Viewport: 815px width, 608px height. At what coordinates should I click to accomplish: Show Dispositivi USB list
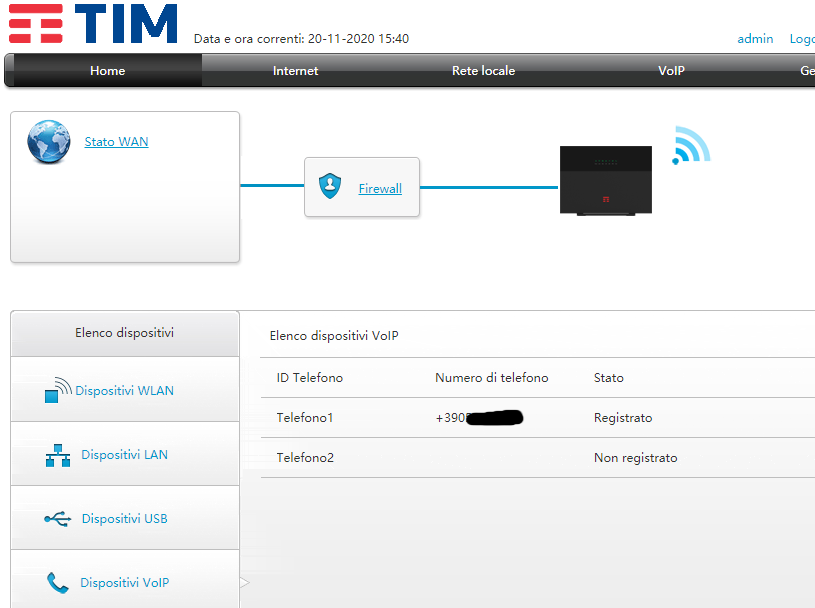point(124,519)
